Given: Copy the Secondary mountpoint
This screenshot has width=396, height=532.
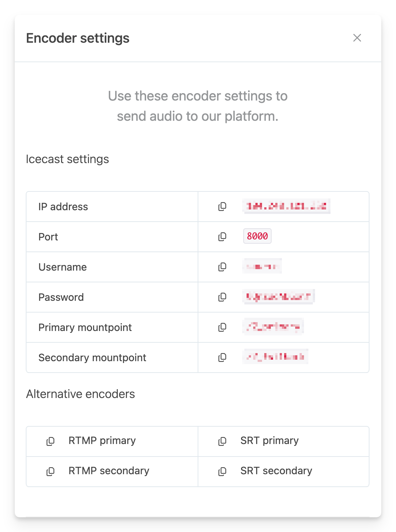Looking at the screenshot, I should tap(222, 357).
